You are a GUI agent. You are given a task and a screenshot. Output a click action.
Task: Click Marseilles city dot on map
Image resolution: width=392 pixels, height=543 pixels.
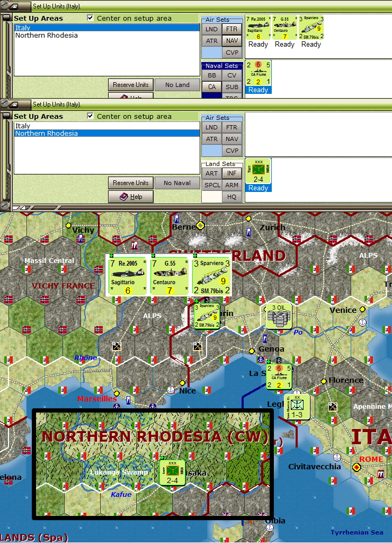[117, 393]
